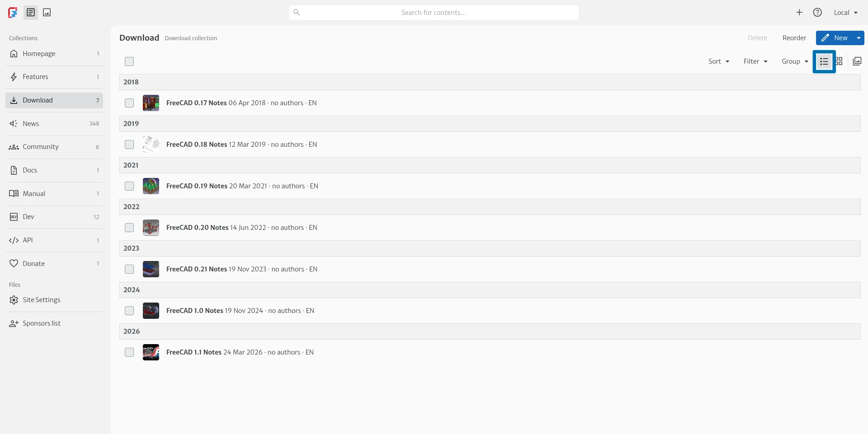868x434 pixels.
Task: Check the FreeCAD 0.18 Notes checkbox
Action: pos(129,145)
